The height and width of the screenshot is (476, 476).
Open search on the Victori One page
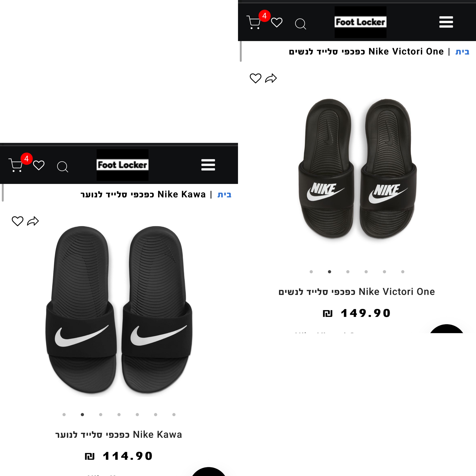coord(301,24)
